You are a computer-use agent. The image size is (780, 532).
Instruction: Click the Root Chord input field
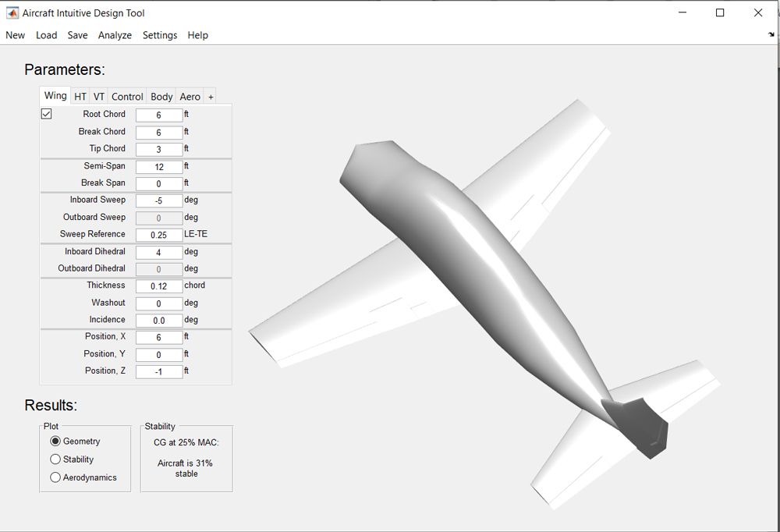159,115
